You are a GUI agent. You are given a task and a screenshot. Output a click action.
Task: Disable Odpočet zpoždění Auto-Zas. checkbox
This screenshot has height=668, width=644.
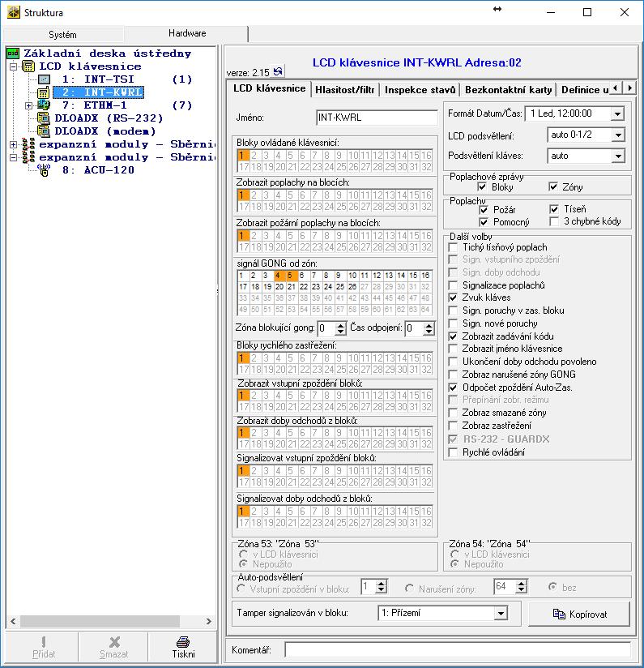click(454, 388)
